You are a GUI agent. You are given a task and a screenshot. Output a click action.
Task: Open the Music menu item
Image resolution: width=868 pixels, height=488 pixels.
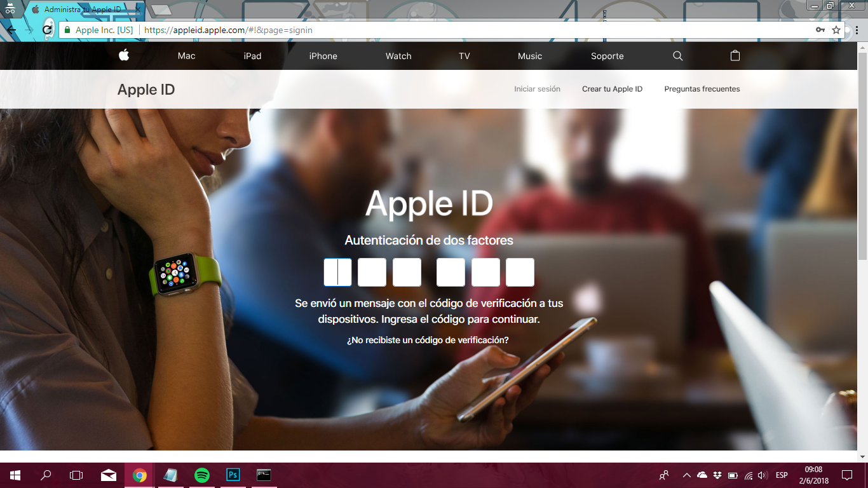pos(530,56)
